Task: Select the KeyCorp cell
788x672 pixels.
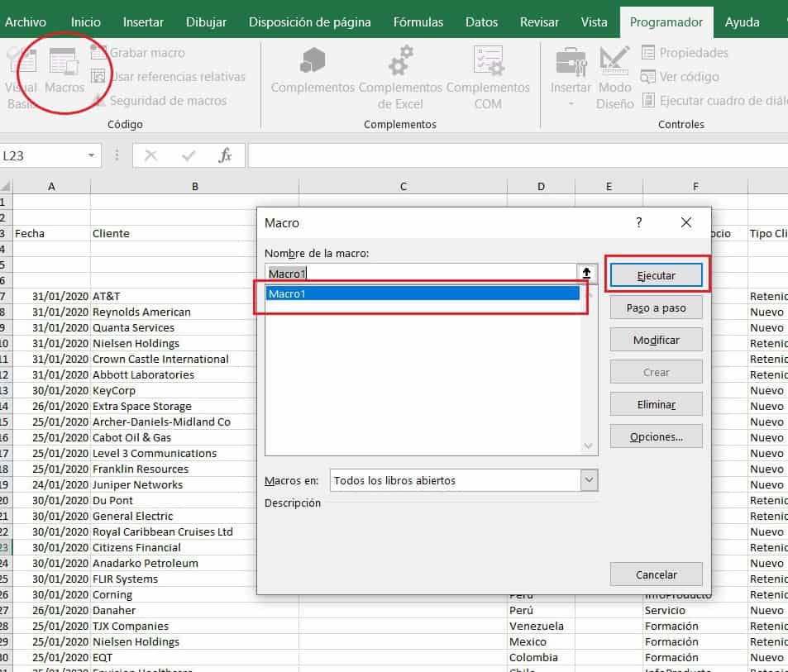Action: pyautogui.click(x=174, y=390)
